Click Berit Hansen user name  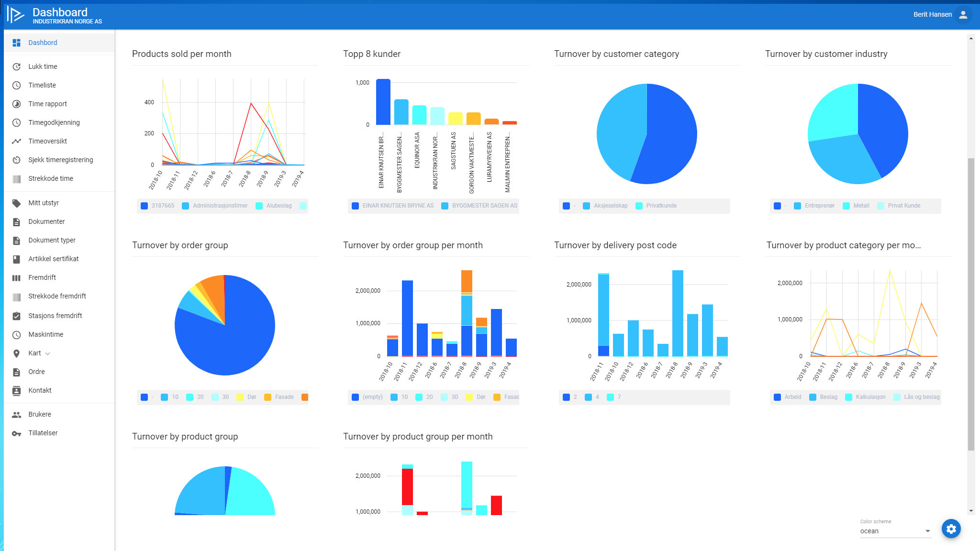[932, 14]
